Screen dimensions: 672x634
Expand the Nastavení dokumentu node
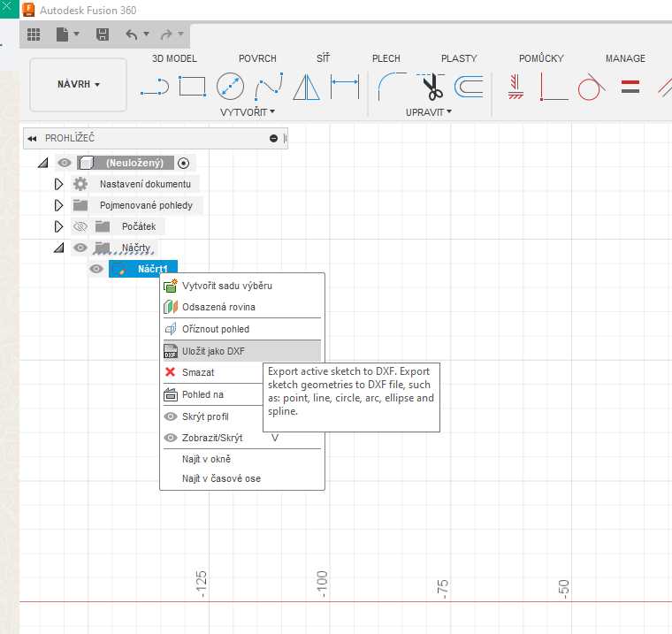tap(58, 184)
